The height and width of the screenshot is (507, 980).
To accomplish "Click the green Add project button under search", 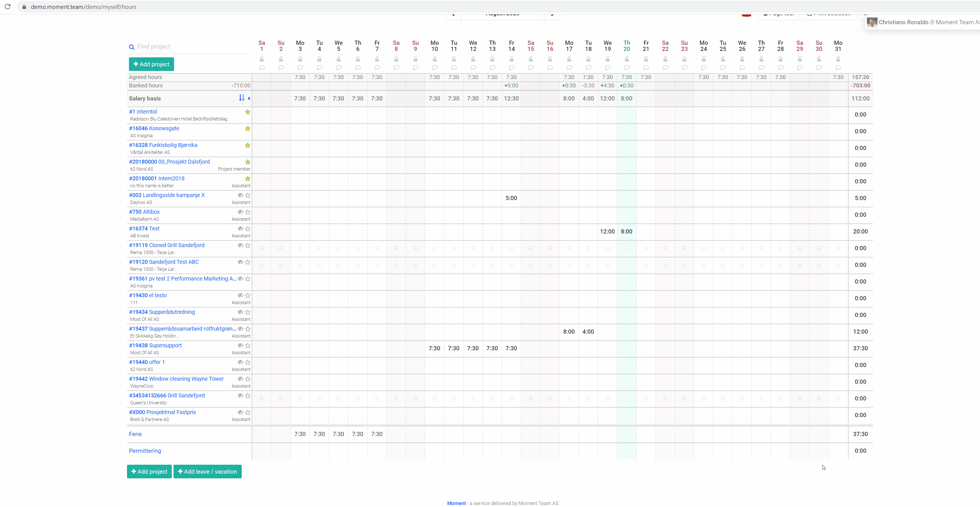I will (x=151, y=64).
